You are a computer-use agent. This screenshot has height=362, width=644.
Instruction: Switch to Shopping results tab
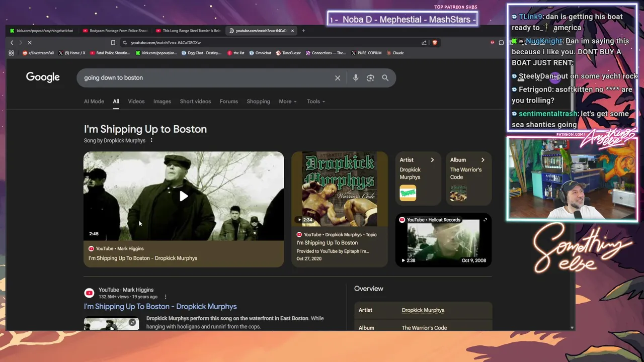click(x=258, y=102)
